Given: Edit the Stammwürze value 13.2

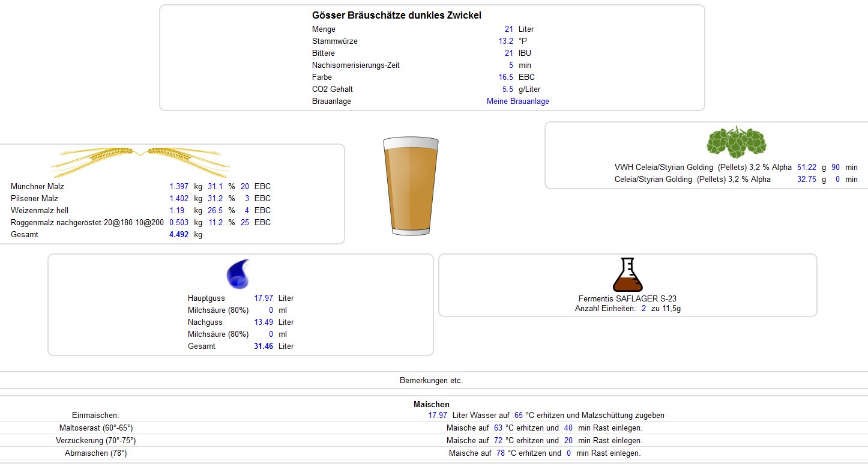Looking at the screenshot, I should (x=505, y=41).
